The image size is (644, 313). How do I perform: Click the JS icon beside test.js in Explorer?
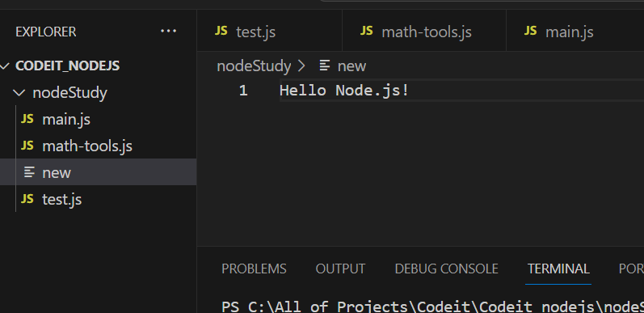point(27,199)
